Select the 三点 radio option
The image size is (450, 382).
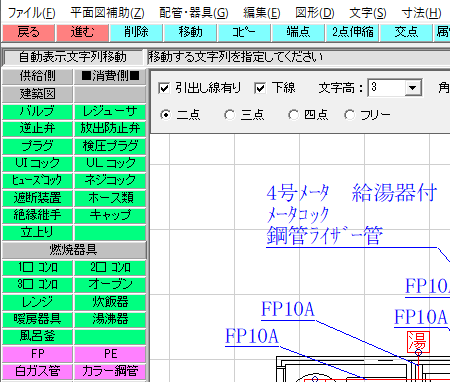229,115
